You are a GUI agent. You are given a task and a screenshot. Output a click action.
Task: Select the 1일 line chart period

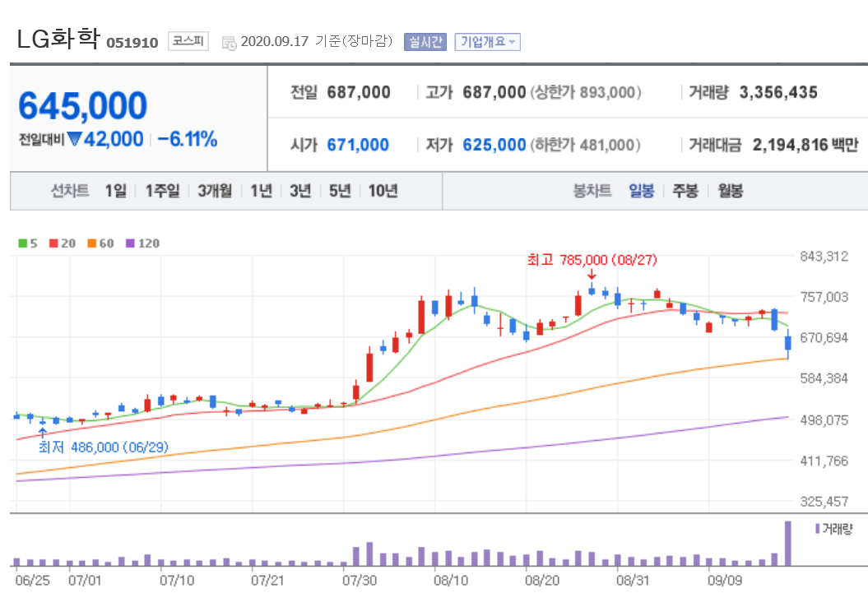tap(116, 191)
